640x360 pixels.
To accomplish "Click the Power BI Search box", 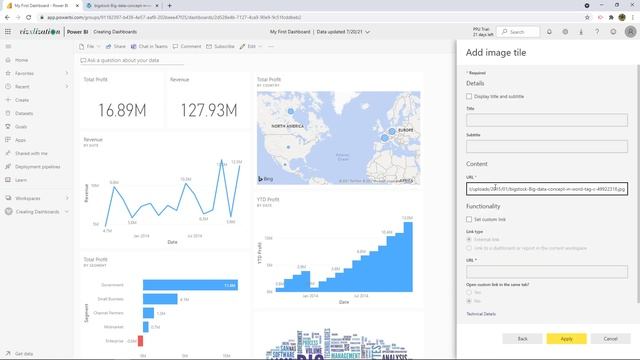I will (518, 32).
